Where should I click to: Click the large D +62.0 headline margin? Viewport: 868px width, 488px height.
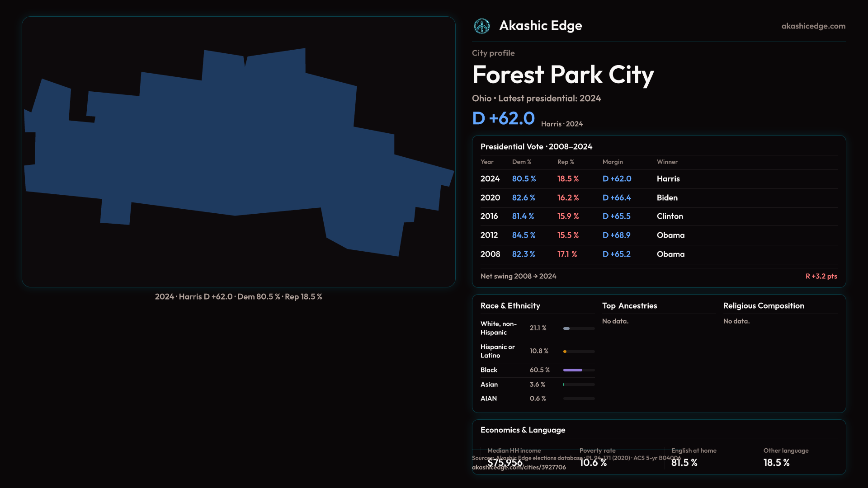click(x=503, y=118)
